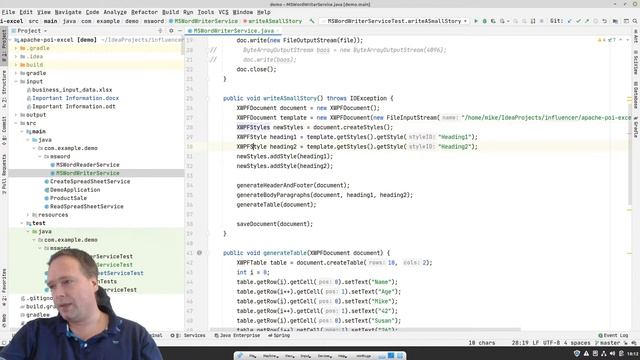Click MSWordWriterService in the breadcrumb bar

[x=203, y=21]
